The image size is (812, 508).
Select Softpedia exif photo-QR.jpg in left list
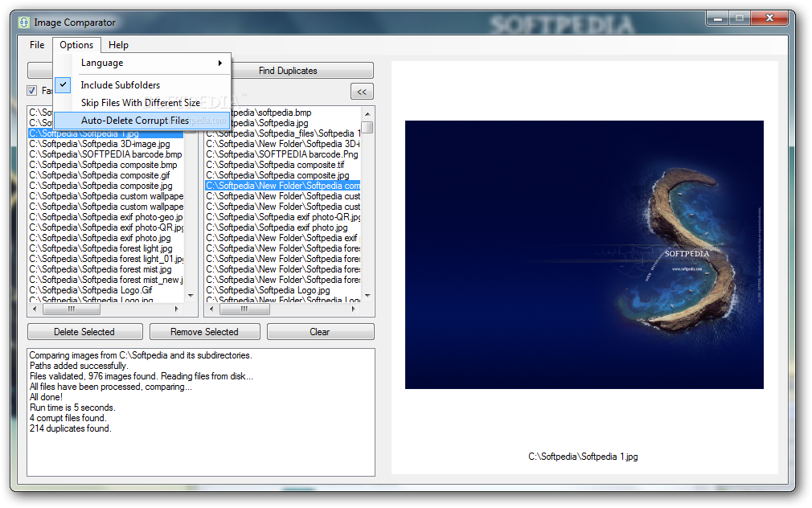coord(106,227)
